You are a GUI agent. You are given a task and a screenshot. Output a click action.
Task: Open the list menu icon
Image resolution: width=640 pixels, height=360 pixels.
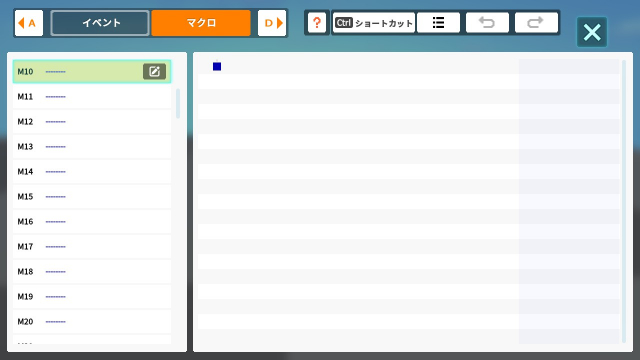[438, 23]
